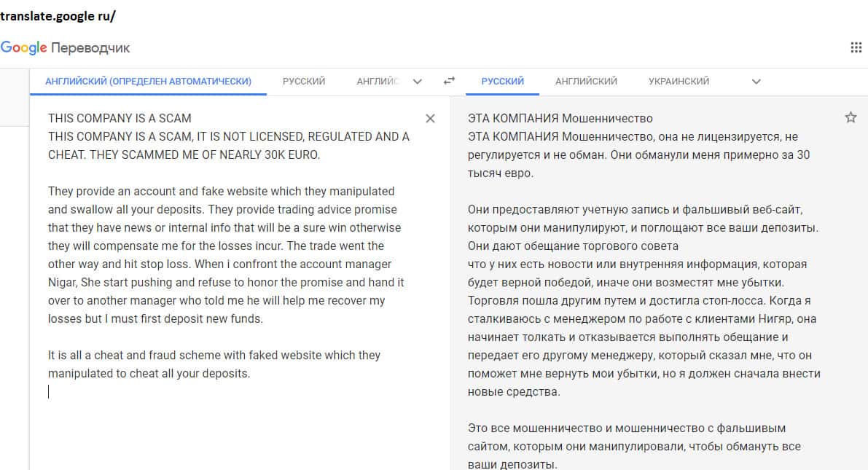
Task: Click the line 'manipulated to cheat all your deposits.'
Action: [149, 374]
